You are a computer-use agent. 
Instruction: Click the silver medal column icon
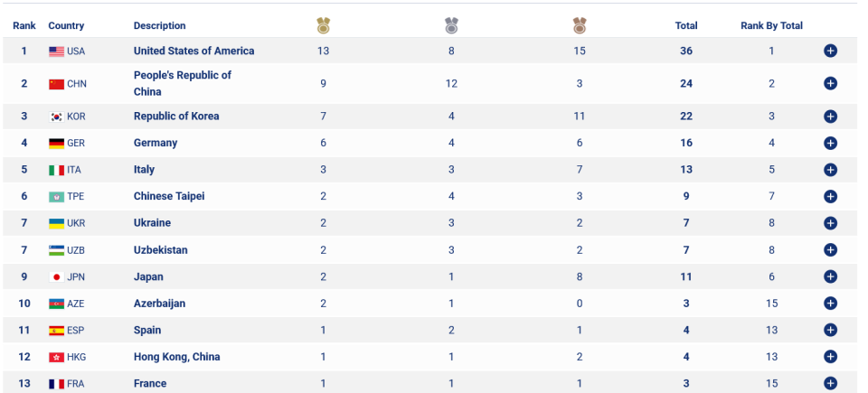point(452,25)
